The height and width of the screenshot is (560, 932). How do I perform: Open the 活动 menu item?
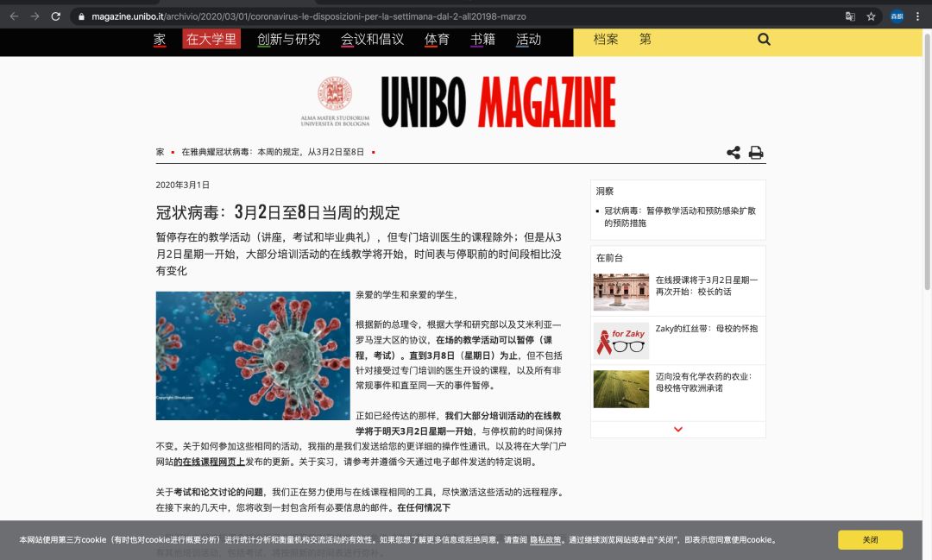tap(528, 39)
